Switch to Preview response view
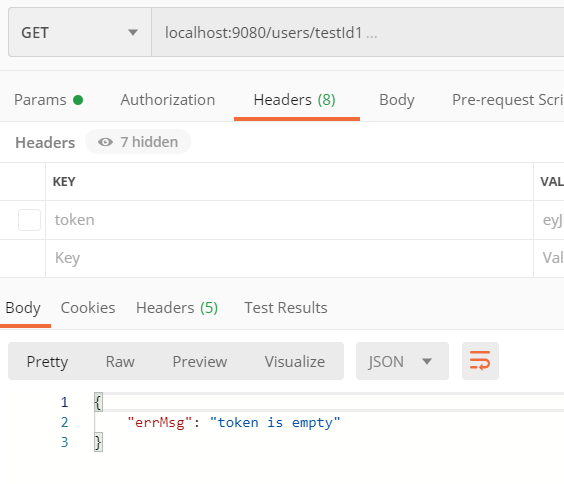 coord(200,361)
